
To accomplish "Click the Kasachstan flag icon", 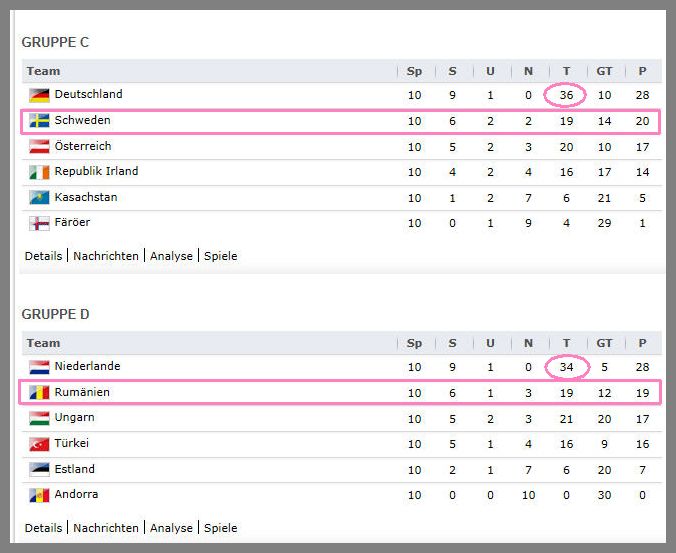I will (x=39, y=198).
